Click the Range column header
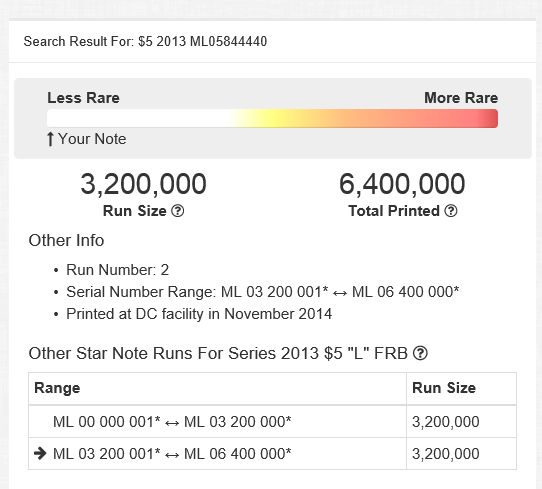 (57, 388)
